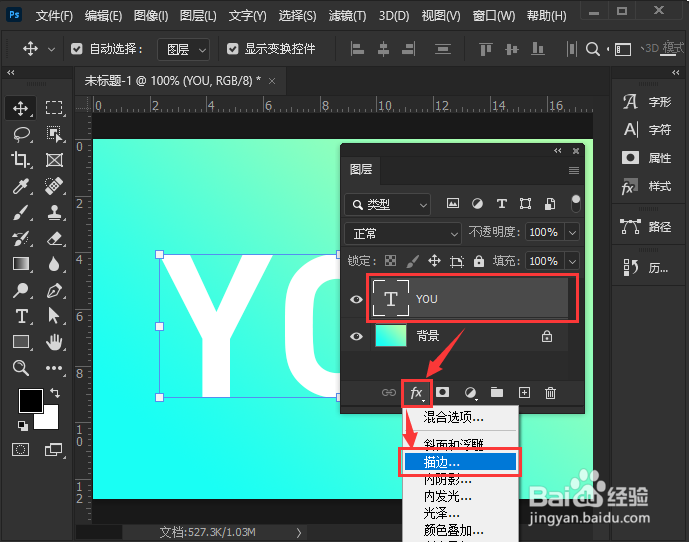Change the screen mode

coord(54,450)
